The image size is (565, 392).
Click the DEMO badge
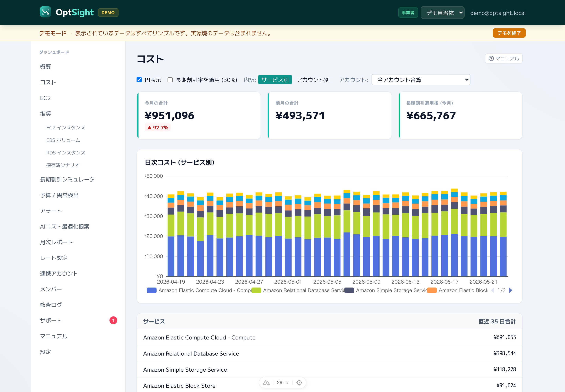[x=108, y=13]
